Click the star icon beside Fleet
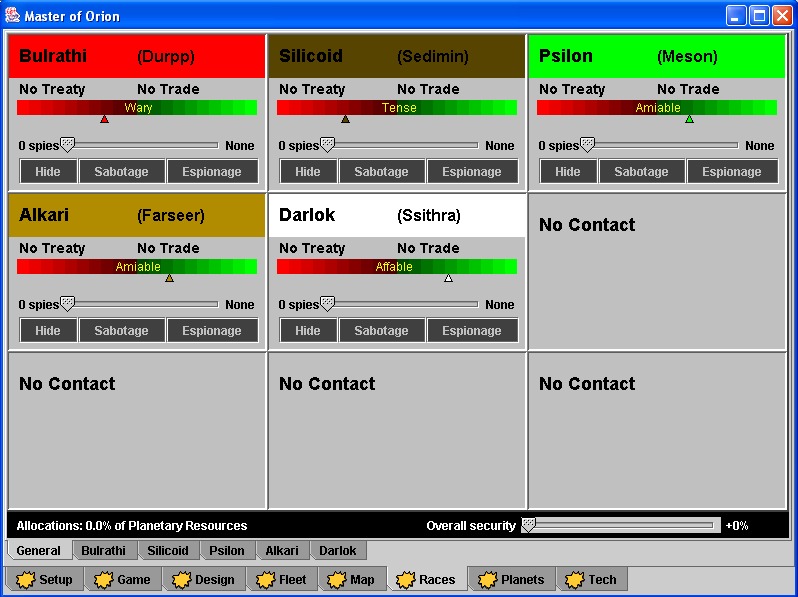This screenshot has width=798, height=597. pos(265,579)
